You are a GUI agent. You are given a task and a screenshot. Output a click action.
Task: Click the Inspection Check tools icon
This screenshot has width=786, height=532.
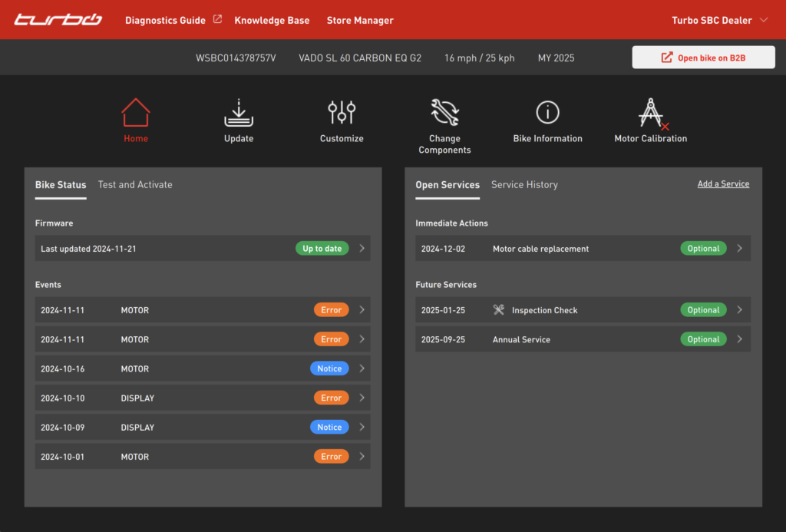(499, 310)
